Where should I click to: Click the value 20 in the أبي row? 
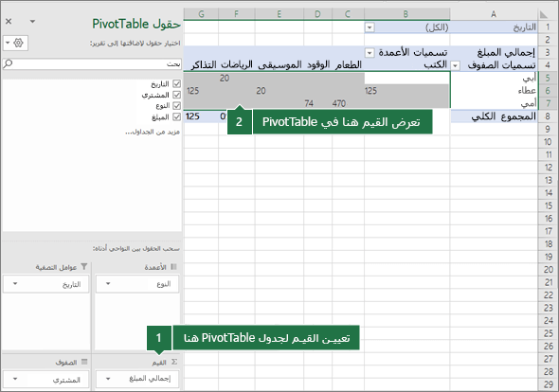coord(225,78)
